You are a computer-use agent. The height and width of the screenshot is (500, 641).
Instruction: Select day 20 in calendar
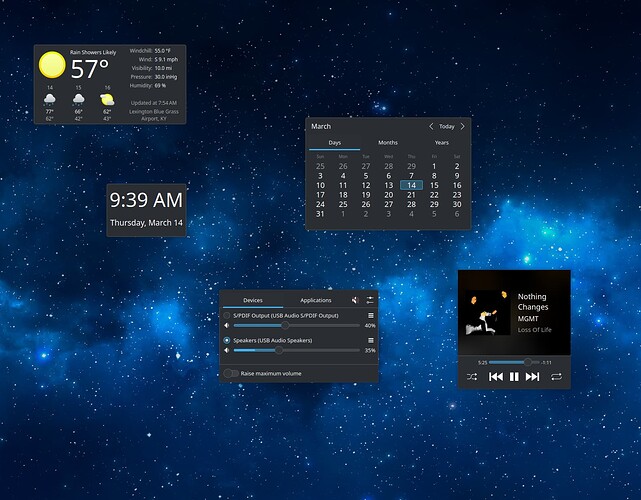[x=388, y=195]
